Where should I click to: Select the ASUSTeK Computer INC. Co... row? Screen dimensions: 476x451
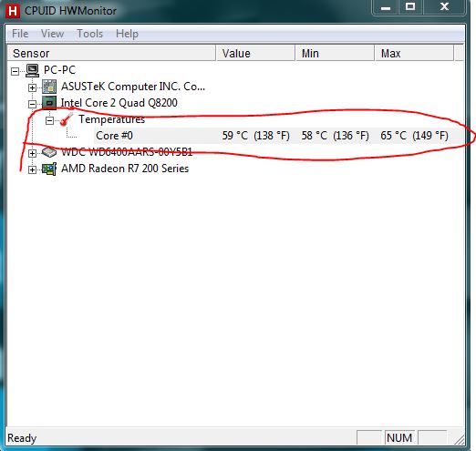tap(133, 87)
